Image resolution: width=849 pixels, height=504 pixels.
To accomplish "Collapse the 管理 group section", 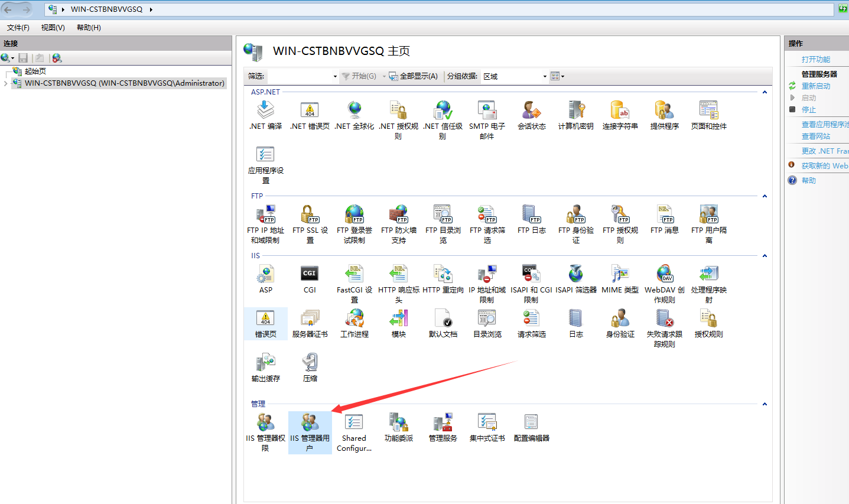I will [x=765, y=404].
